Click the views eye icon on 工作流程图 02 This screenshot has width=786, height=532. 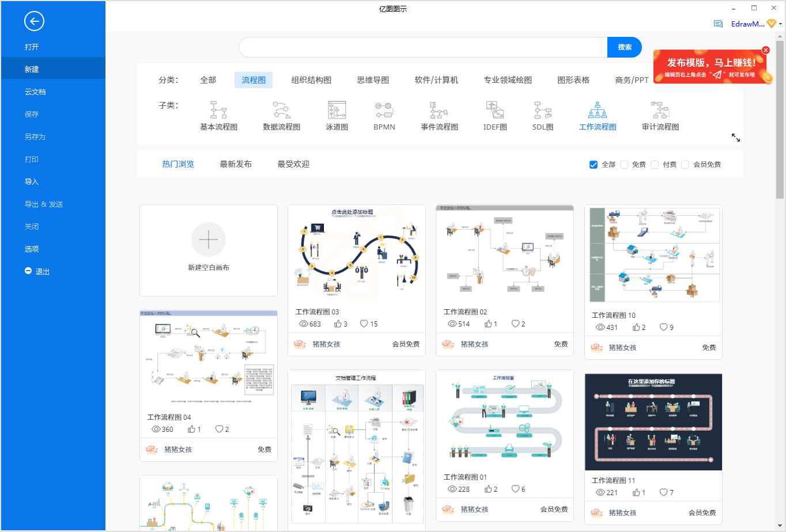coord(452,324)
